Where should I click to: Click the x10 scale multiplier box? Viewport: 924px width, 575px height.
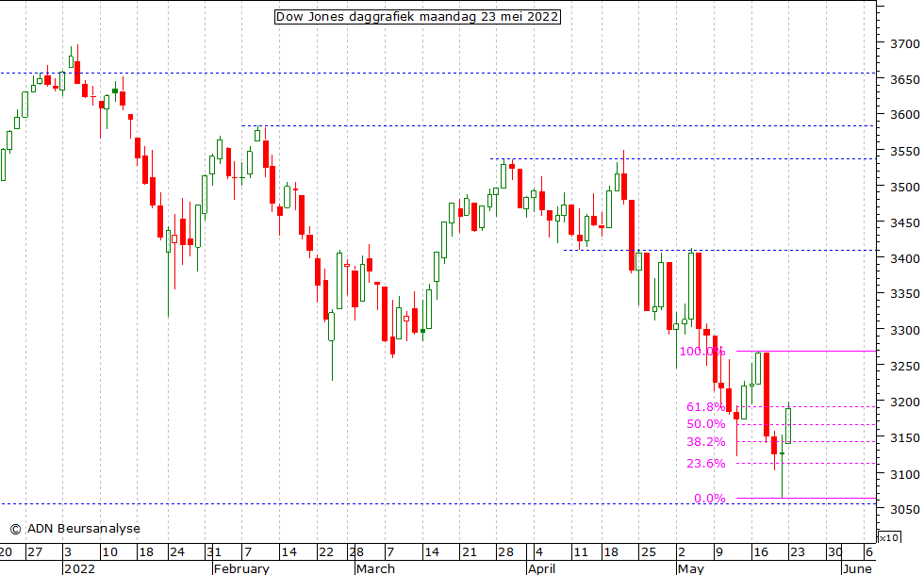click(x=888, y=537)
